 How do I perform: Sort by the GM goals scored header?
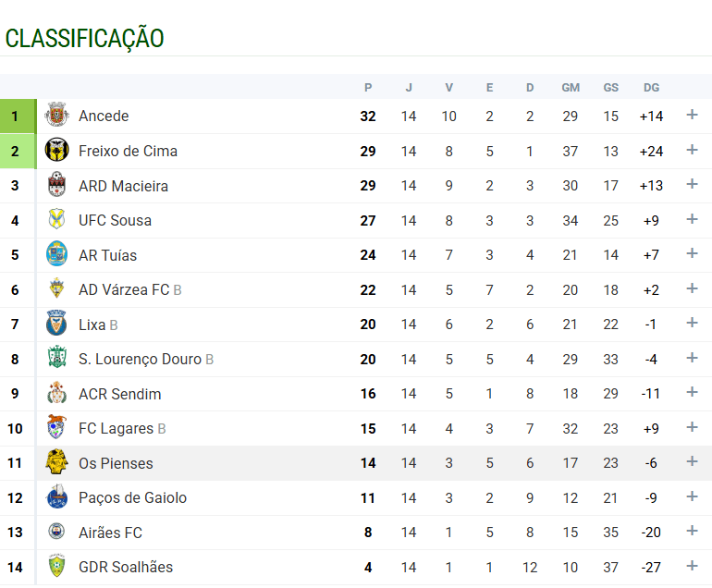[x=571, y=88]
